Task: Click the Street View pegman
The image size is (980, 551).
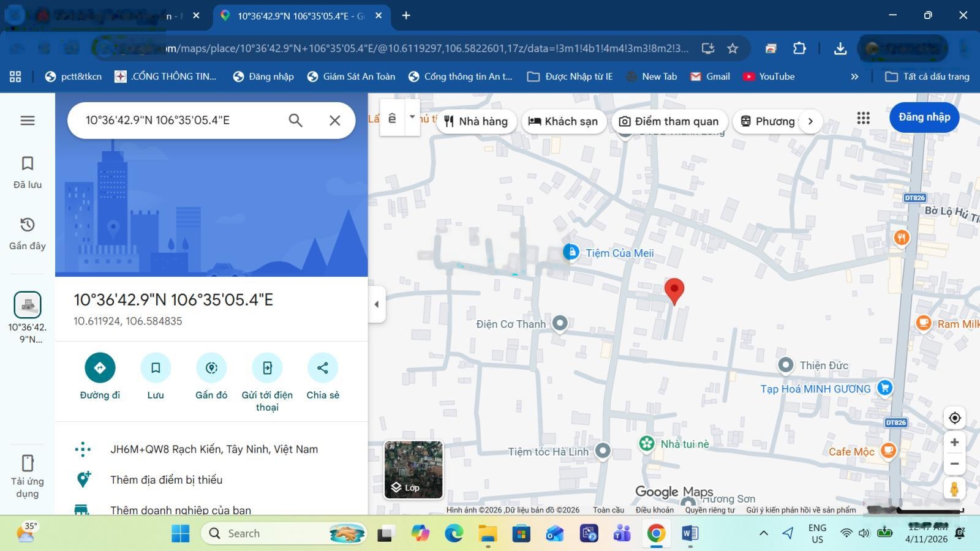Action: (954, 489)
